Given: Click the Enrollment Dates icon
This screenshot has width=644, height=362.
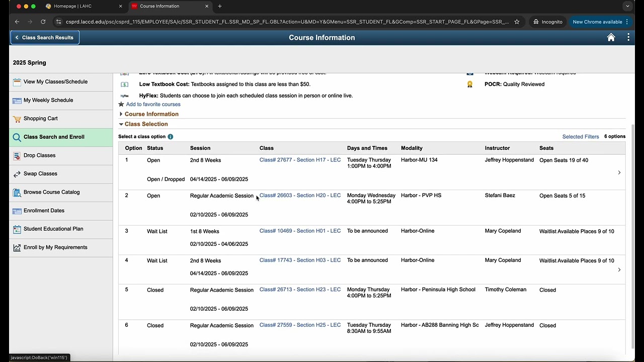Looking at the screenshot, I should coord(17,211).
